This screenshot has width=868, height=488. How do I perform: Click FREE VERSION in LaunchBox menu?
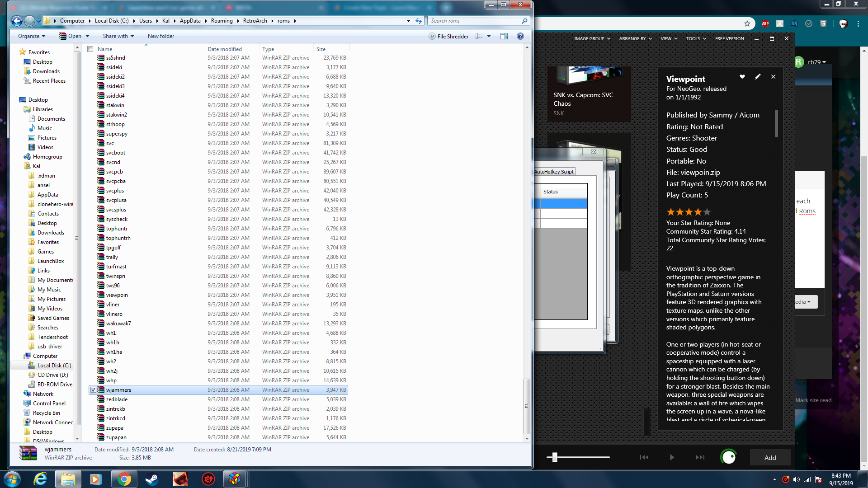(x=729, y=38)
